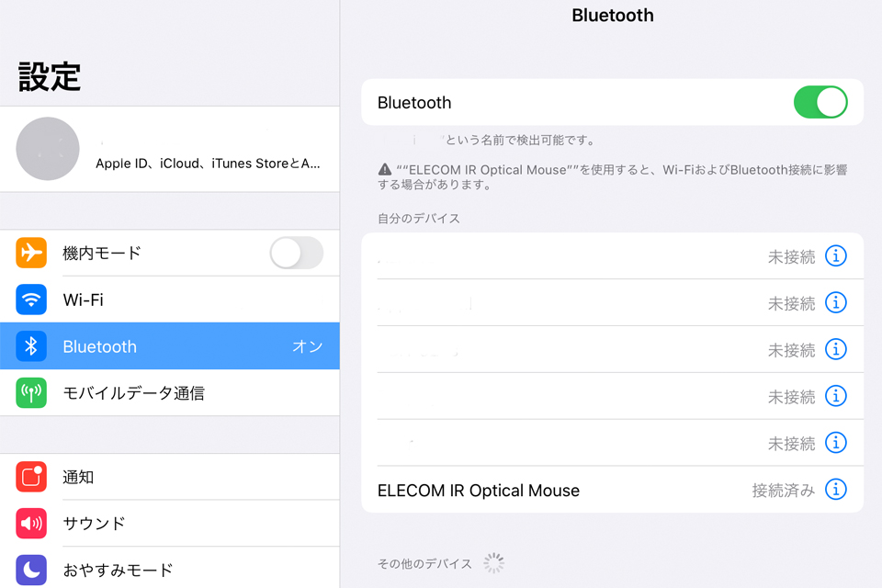Tap the Wi-Fi blue icon

point(31,300)
